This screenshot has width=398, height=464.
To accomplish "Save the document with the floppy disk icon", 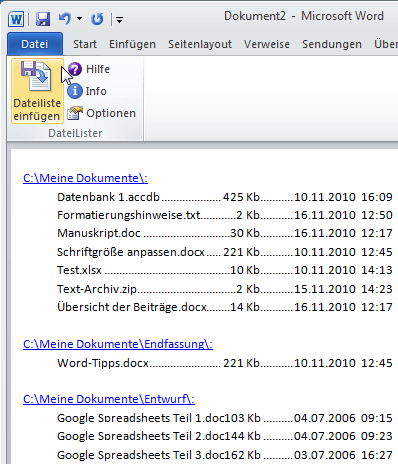I will pyautogui.click(x=43, y=19).
